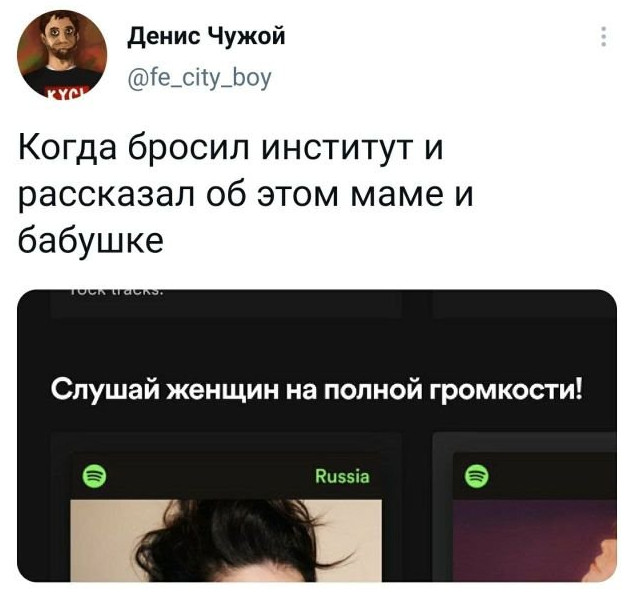The image size is (634, 605).
Task: Click the Spotify logo on the Russia card
Action: [94, 476]
